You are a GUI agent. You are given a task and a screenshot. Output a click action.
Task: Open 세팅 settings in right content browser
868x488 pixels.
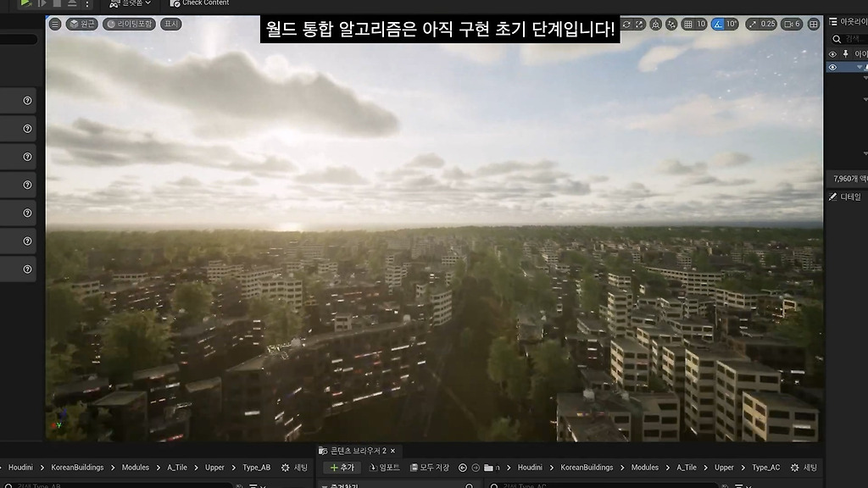point(804,468)
